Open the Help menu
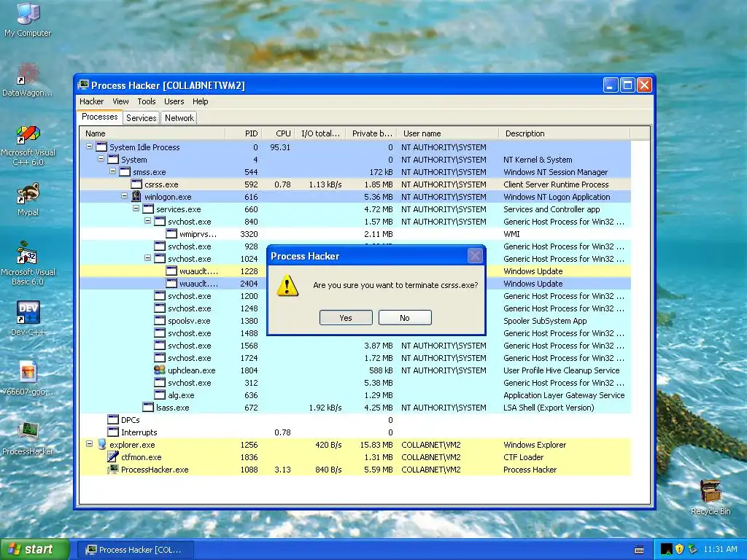Screen dimensions: 747x560 [200, 101]
